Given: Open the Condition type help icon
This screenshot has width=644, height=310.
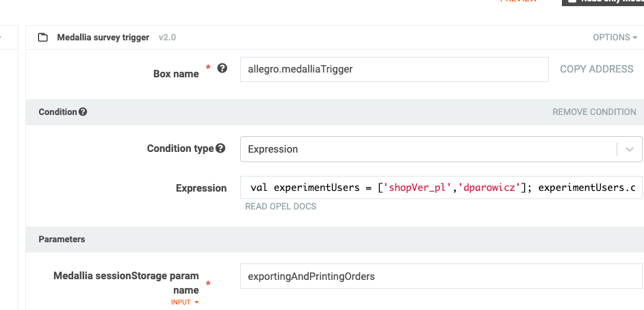Looking at the screenshot, I should (x=220, y=148).
